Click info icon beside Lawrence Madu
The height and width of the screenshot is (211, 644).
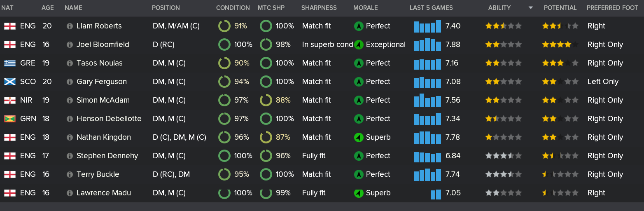click(x=70, y=193)
